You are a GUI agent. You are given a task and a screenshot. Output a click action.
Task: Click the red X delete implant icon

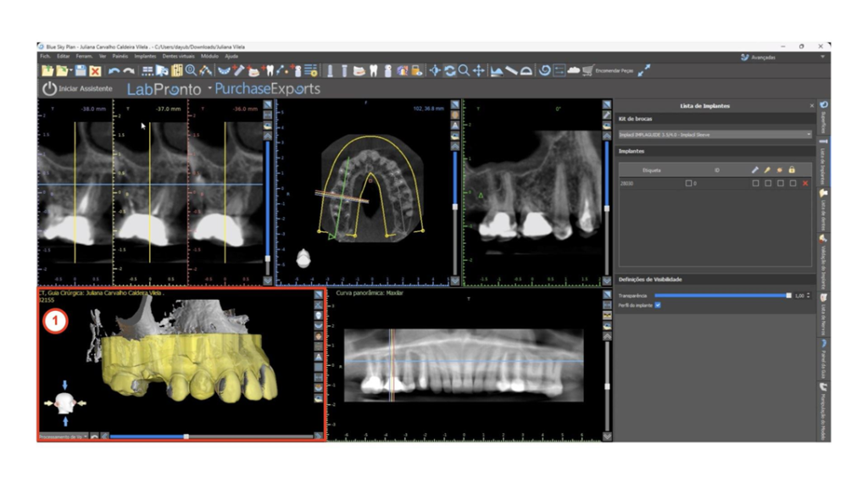tap(804, 183)
